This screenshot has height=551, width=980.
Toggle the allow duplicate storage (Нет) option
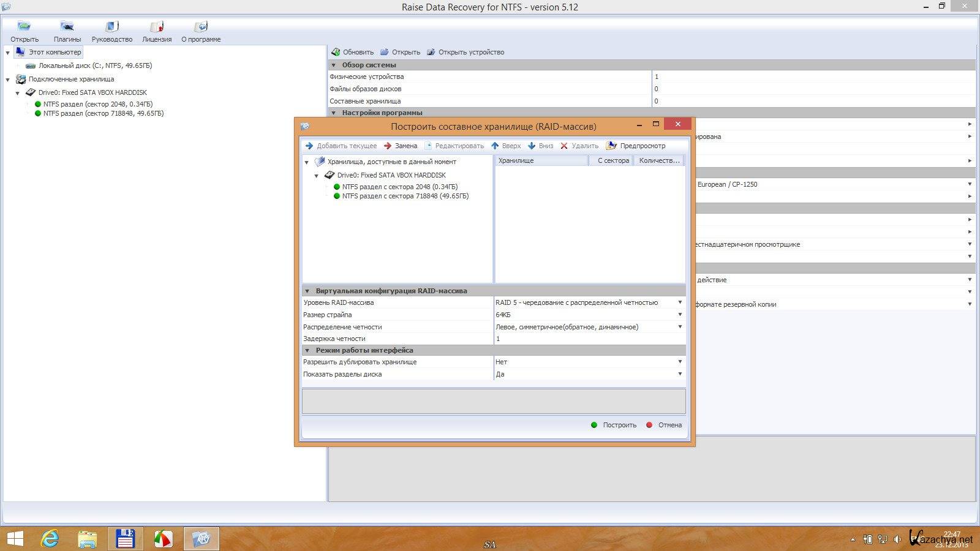pyautogui.click(x=679, y=362)
